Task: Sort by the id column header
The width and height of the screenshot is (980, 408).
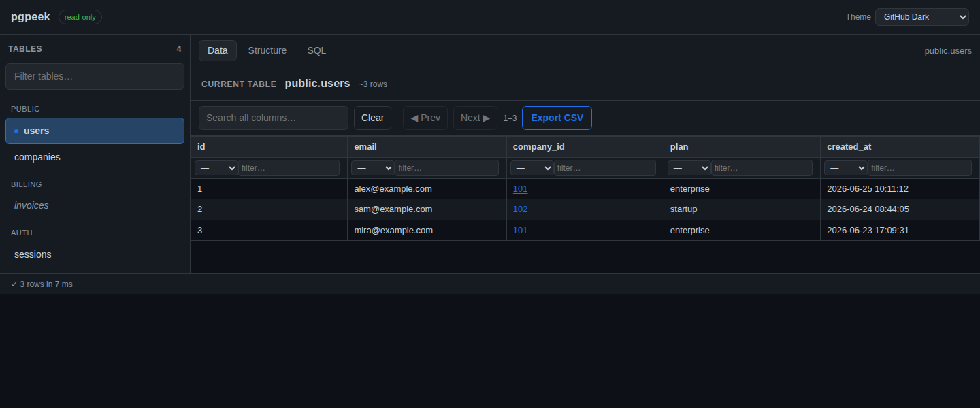Action: click(x=269, y=147)
